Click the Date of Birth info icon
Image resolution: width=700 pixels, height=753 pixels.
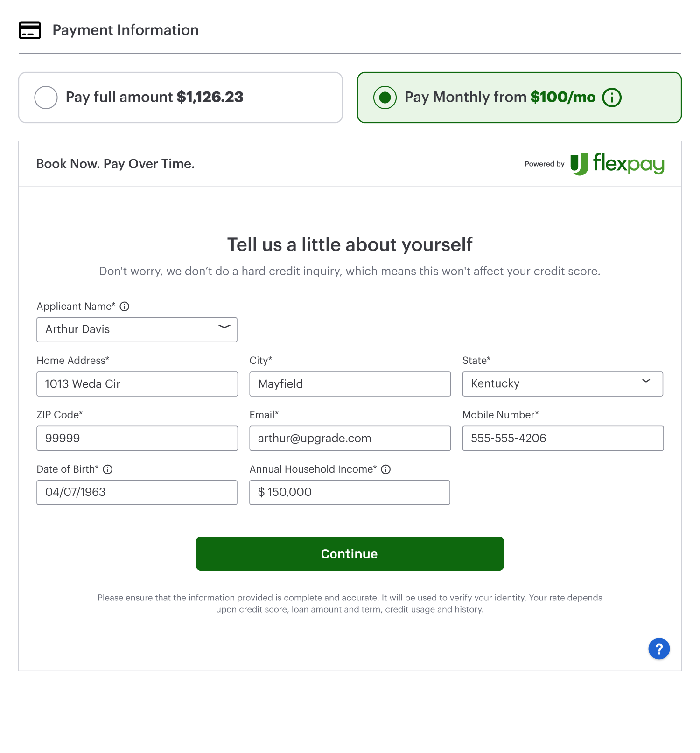coord(108,469)
